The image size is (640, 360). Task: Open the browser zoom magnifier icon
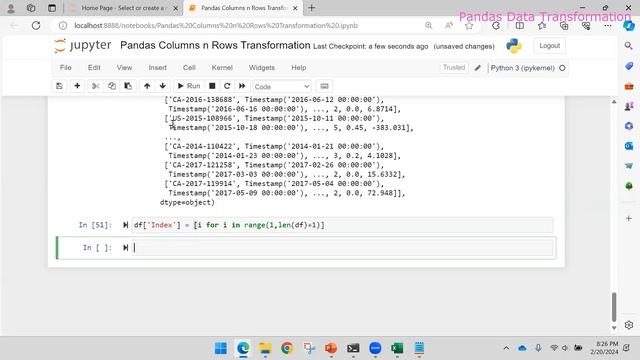coord(429,25)
